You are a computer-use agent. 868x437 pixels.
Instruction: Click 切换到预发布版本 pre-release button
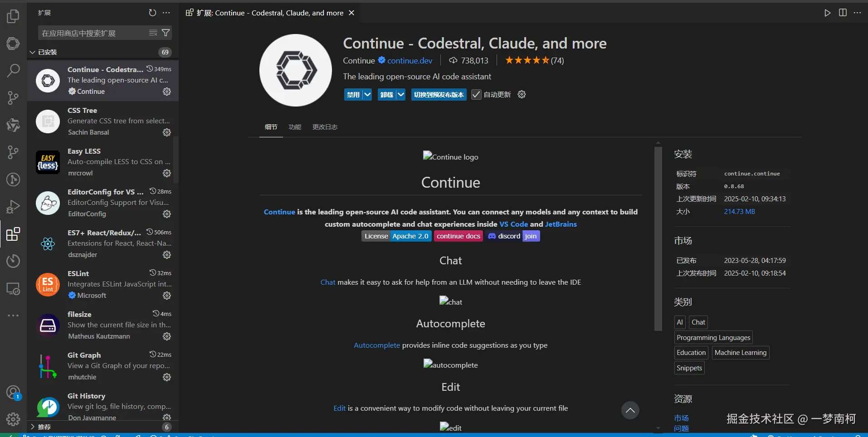[x=439, y=95]
